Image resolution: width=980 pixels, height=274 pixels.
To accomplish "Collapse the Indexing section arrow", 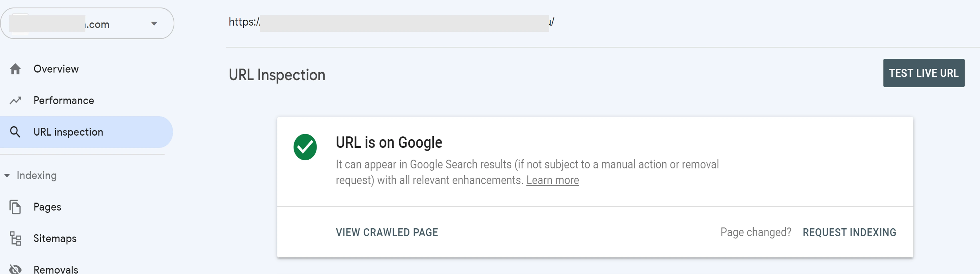I will (7, 176).
